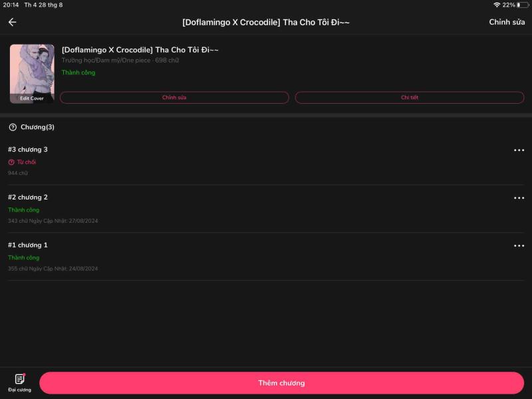Tap the question mark icon beside Chương(3)
532x399 pixels.
click(x=13, y=127)
